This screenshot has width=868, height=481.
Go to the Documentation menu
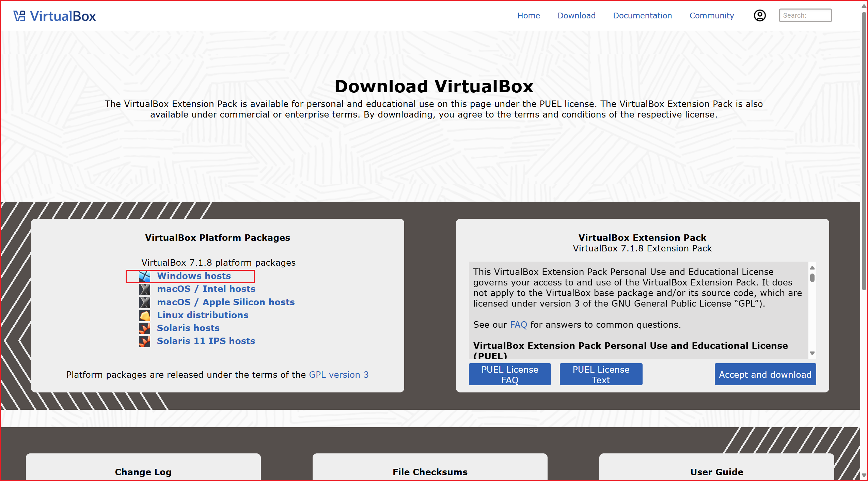click(x=642, y=16)
